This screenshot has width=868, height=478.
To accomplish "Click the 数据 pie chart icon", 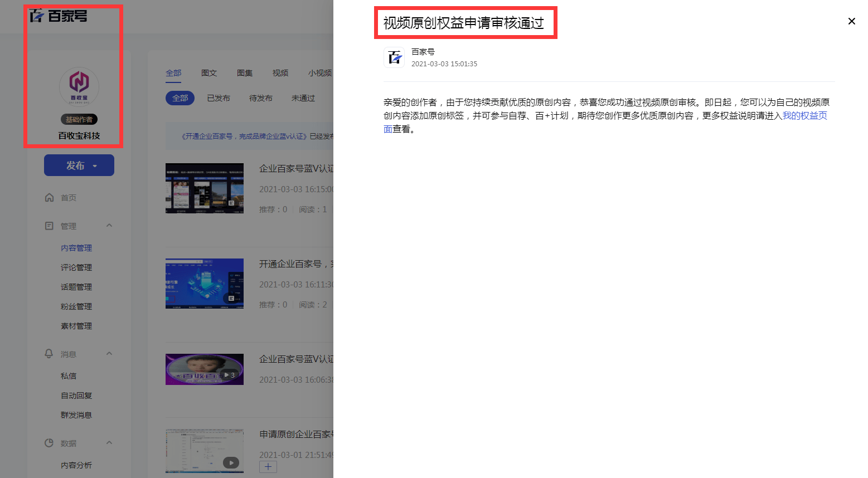I will (x=49, y=443).
